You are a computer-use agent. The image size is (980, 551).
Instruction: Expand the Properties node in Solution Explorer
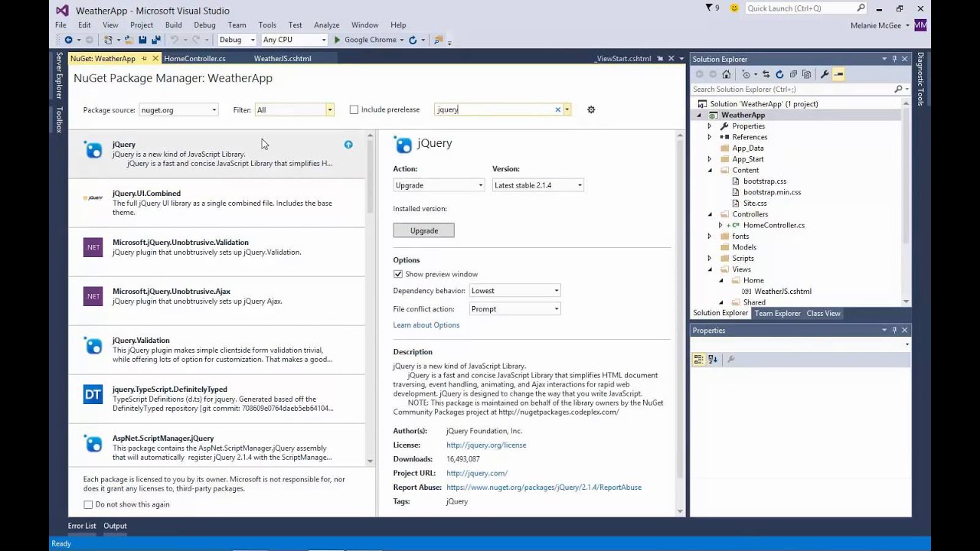point(709,126)
